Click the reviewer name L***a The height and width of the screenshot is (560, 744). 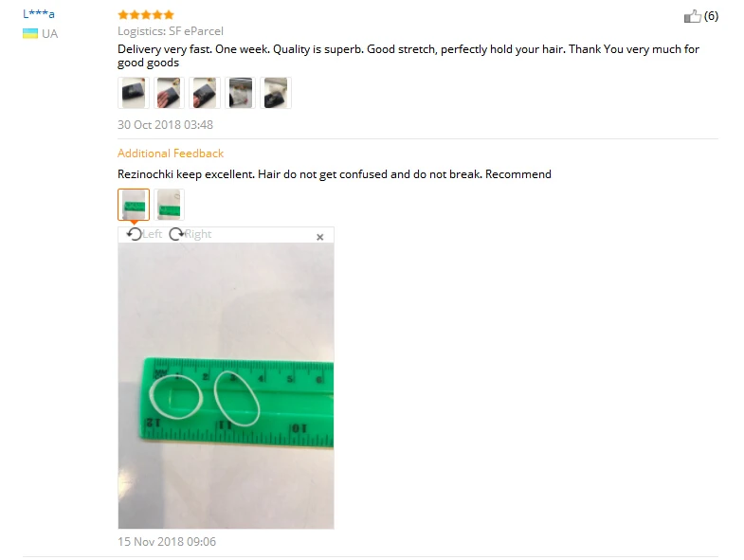39,14
